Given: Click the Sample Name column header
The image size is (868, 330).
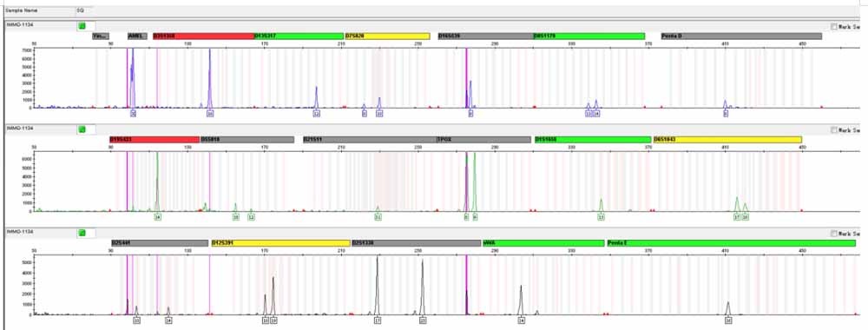Looking at the screenshot, I should (39, 10).
